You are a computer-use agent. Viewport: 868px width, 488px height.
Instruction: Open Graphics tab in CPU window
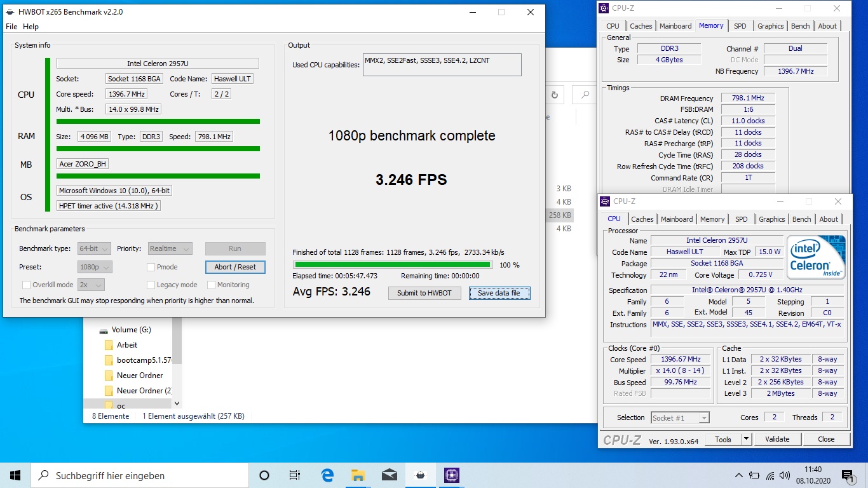[771, 219]
